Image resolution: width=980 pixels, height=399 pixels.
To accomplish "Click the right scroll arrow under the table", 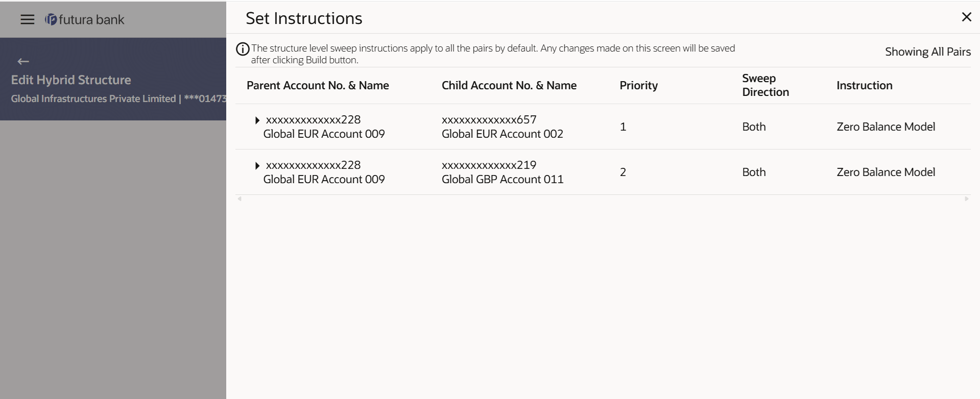I will [x=966, y=199].
